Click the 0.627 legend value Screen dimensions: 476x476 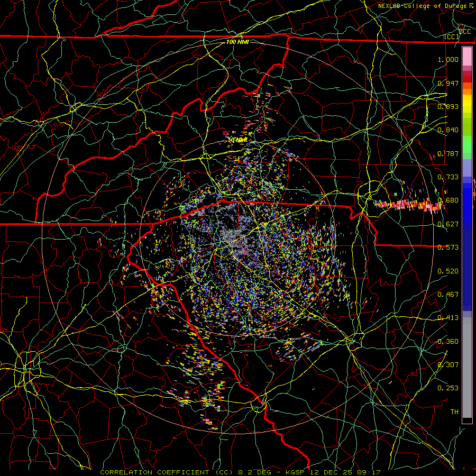448,224
